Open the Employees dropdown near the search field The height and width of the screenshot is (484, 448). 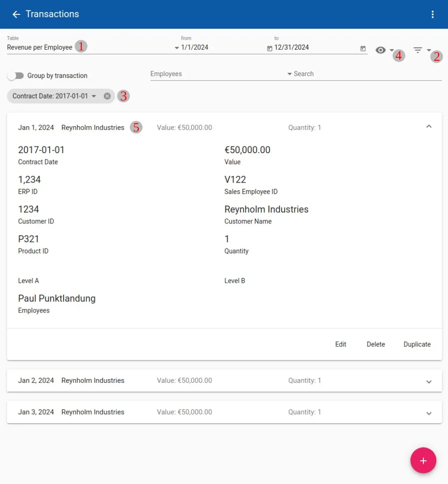pos(290,74)
